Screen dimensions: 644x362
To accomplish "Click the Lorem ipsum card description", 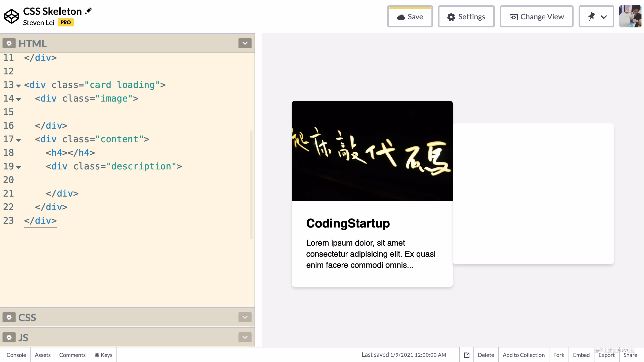I will [371, 254].
